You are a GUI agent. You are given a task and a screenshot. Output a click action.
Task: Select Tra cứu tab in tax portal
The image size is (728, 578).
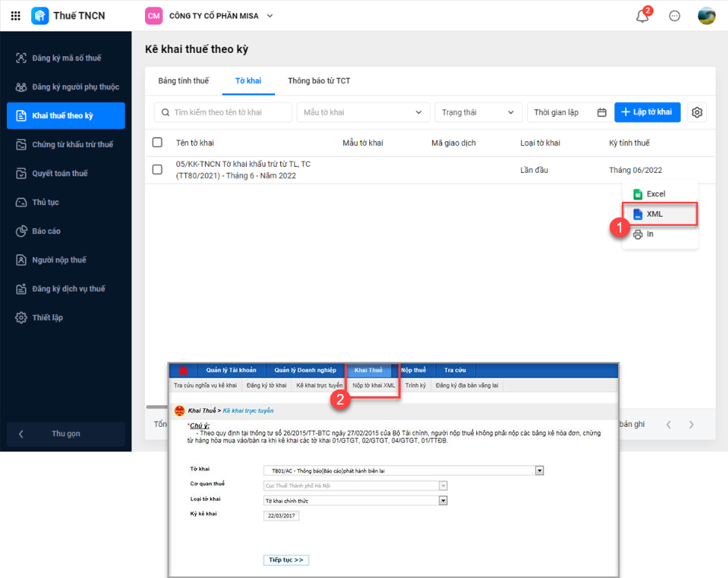(455, 370)
